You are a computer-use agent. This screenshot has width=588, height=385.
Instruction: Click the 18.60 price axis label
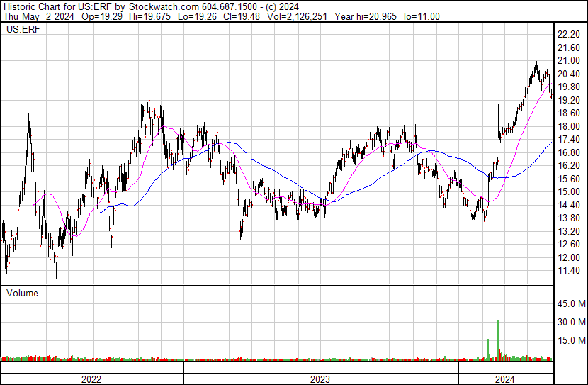click(569, 113)
